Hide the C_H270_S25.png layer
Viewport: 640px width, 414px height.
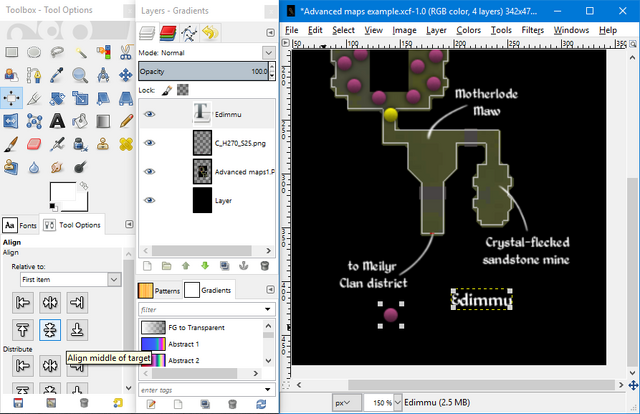point(150,143)
